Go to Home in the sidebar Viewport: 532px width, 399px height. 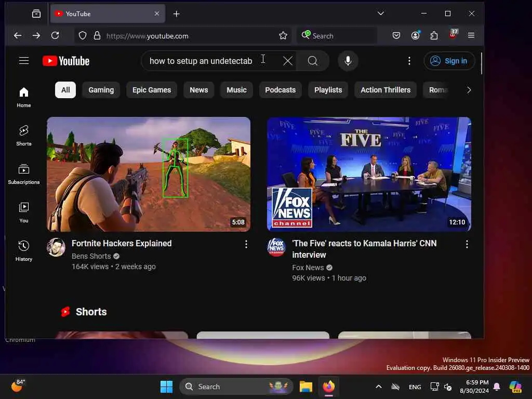[x=24, y=97]
